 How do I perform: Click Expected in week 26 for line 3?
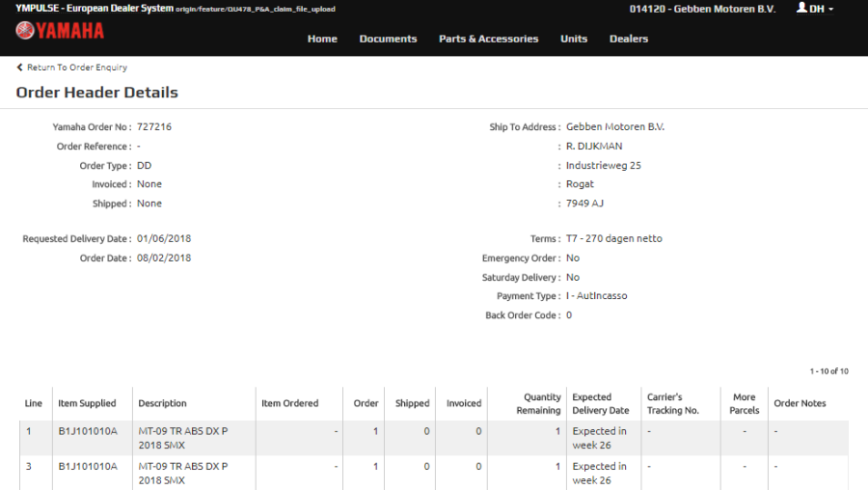click(600, 474)
